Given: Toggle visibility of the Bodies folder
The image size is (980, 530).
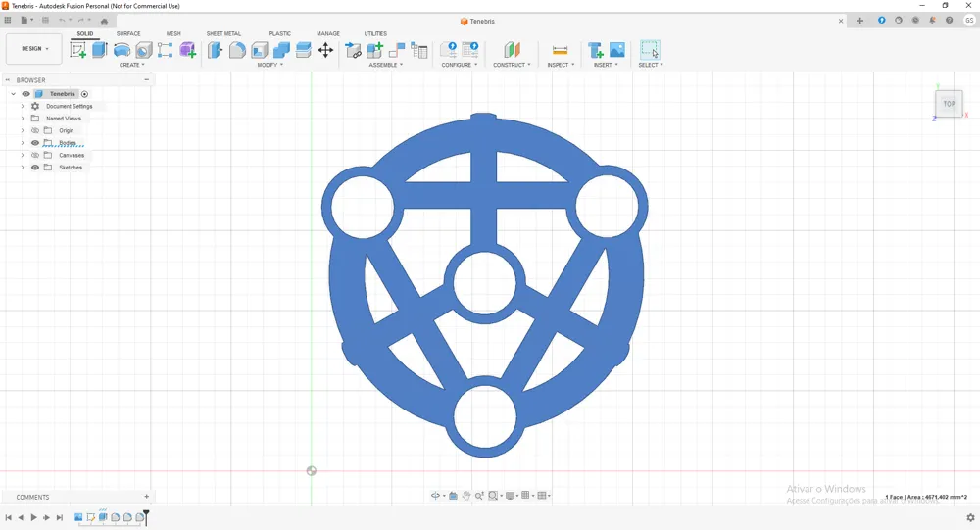Looking at the screenshot, I should click(35, 143).
